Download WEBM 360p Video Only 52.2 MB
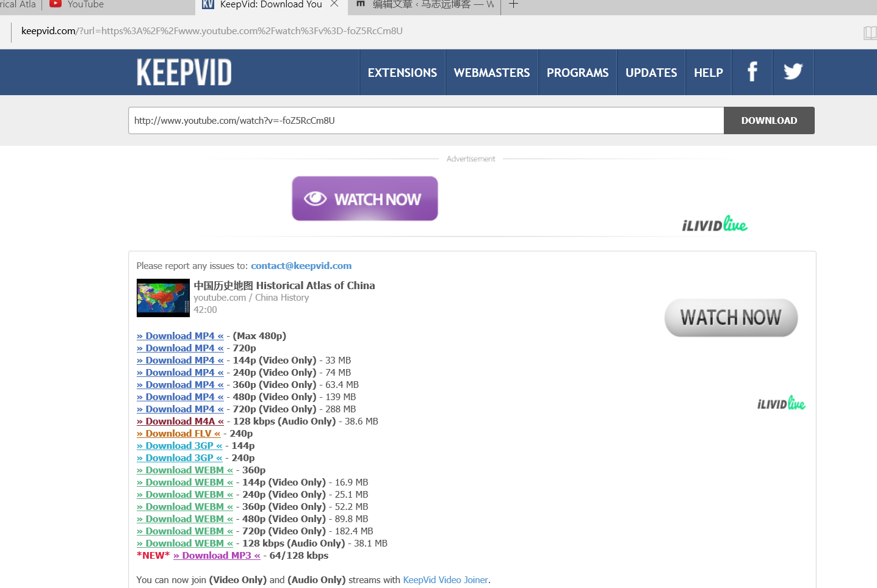877x588 pixels. (x=185, y=507)
